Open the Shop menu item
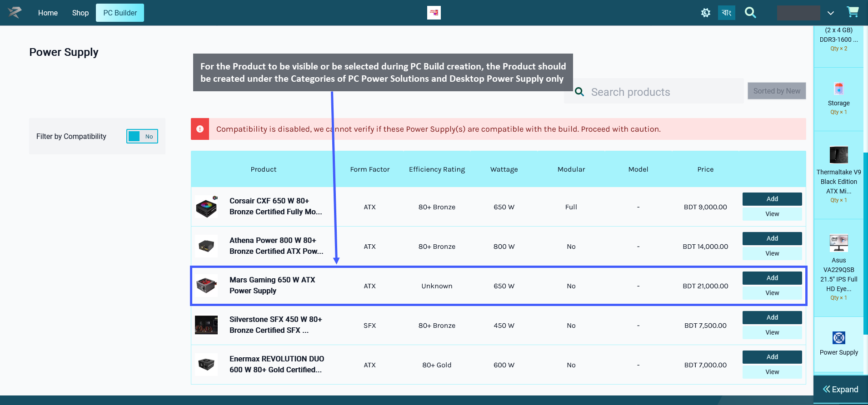The width and height of the screenshot is (868, 405). coord(80,13)
